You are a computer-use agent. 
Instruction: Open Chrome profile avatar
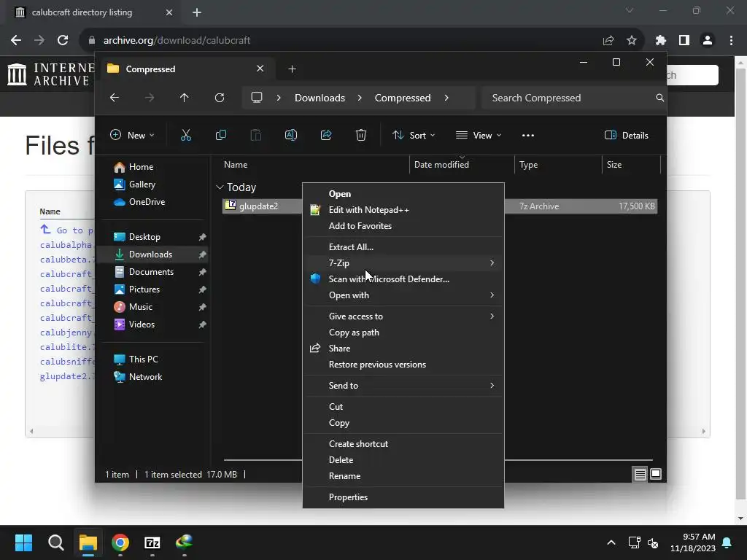click(708, 41)
